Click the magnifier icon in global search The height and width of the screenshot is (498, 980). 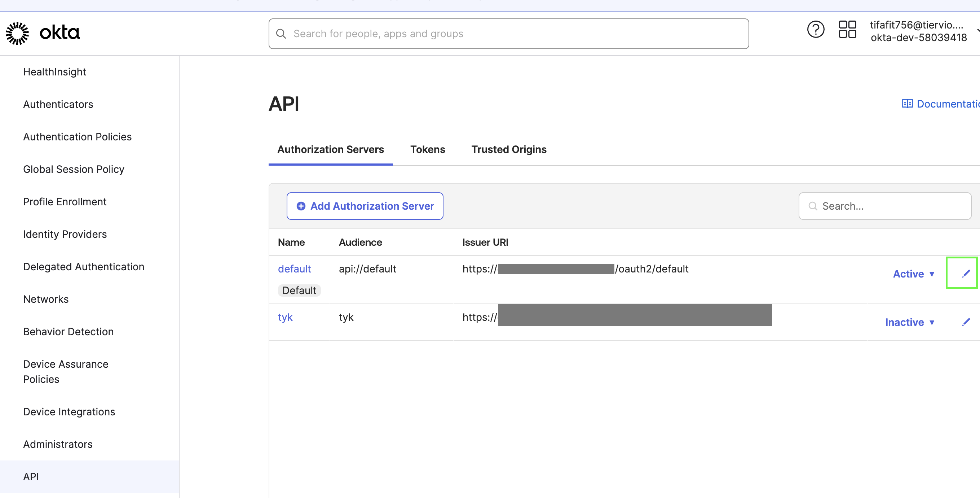281,34
